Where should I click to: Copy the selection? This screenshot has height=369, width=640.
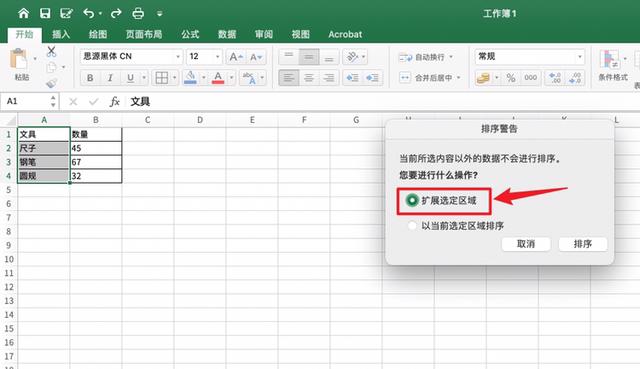51,67
